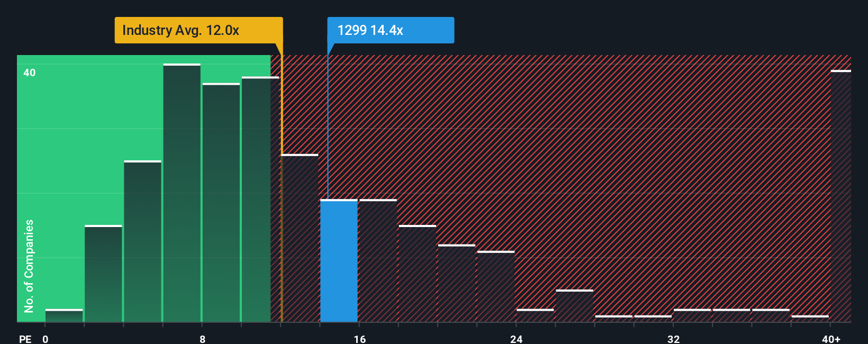868x344 pixels.
Task: Click the No. of Companies axis title
Action: tap(29, 266)
